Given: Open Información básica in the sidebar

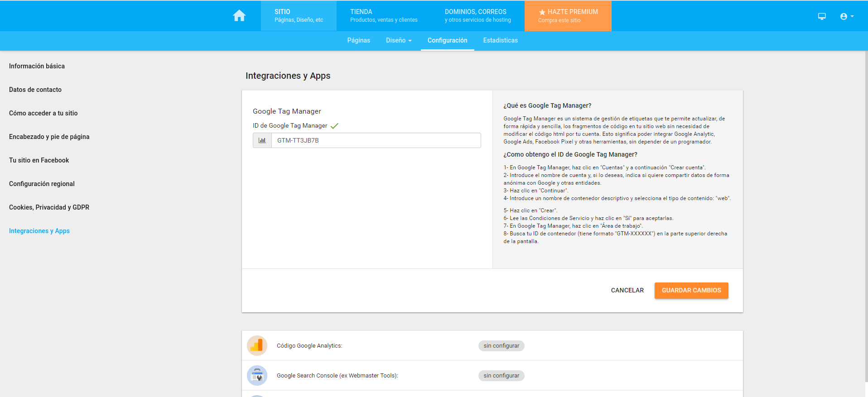Looking at the screenshot, I should tap(37, 66).
